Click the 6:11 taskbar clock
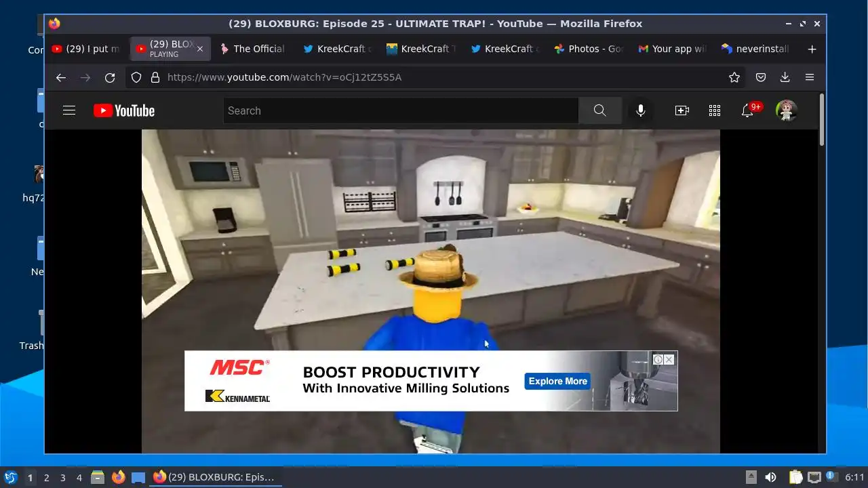 854,477
